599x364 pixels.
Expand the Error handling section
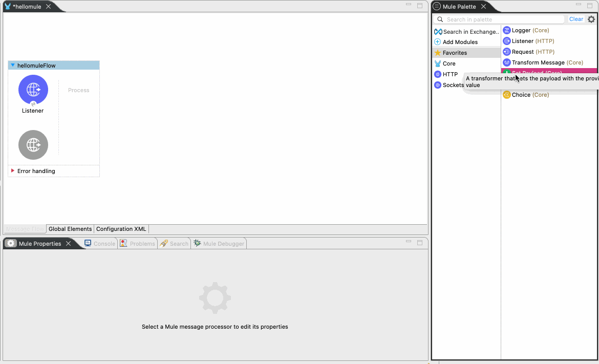(x=13, y=171)
